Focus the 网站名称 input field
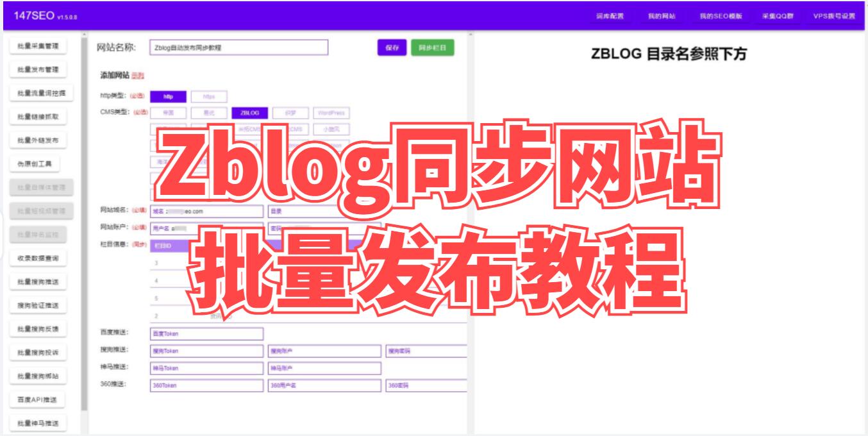 [238, 48]
